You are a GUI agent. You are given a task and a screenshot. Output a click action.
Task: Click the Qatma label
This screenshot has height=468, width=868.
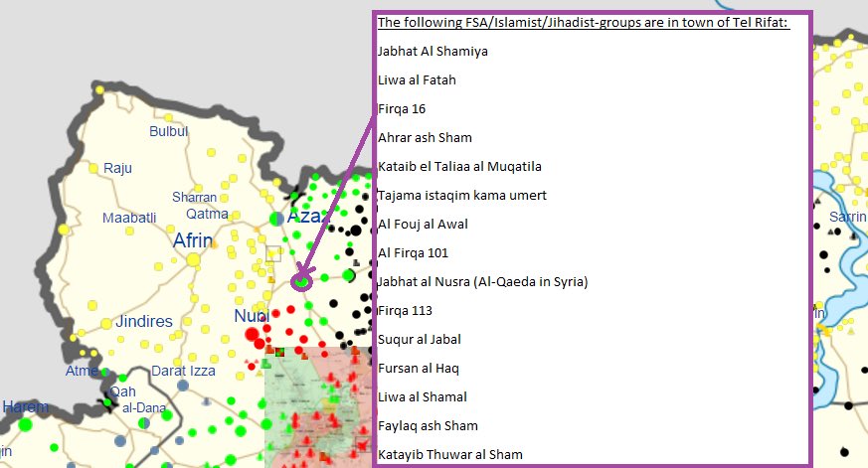tap(207, 214)
